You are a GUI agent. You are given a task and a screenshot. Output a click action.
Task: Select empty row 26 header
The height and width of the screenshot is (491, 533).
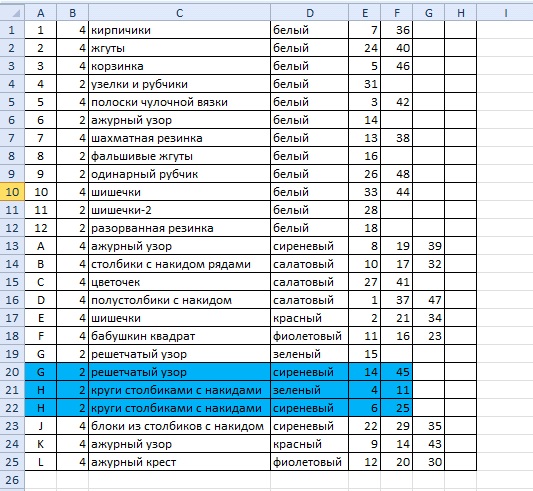click(12, 480)
